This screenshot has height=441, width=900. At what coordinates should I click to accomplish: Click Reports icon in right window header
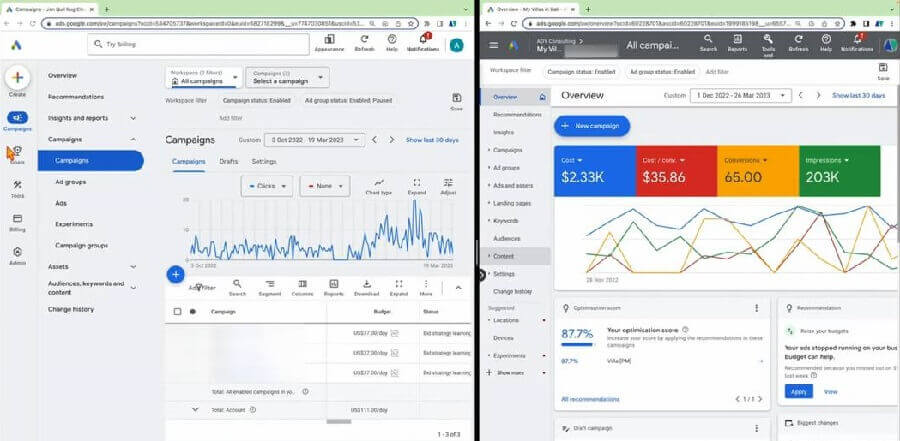pyautogui.click(x=738, y=39)
